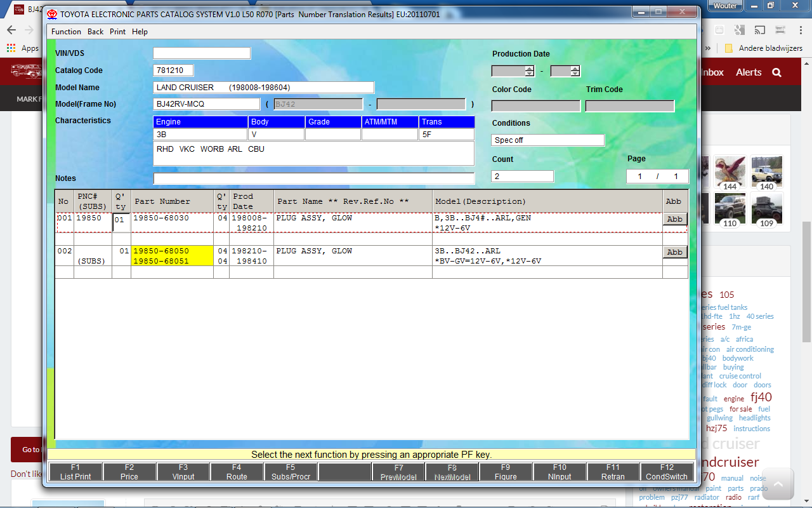The width and height of the screenshot is (812, 508).
Task: Click first Production Date spinner arrows
Action: [x=529, y=71]
